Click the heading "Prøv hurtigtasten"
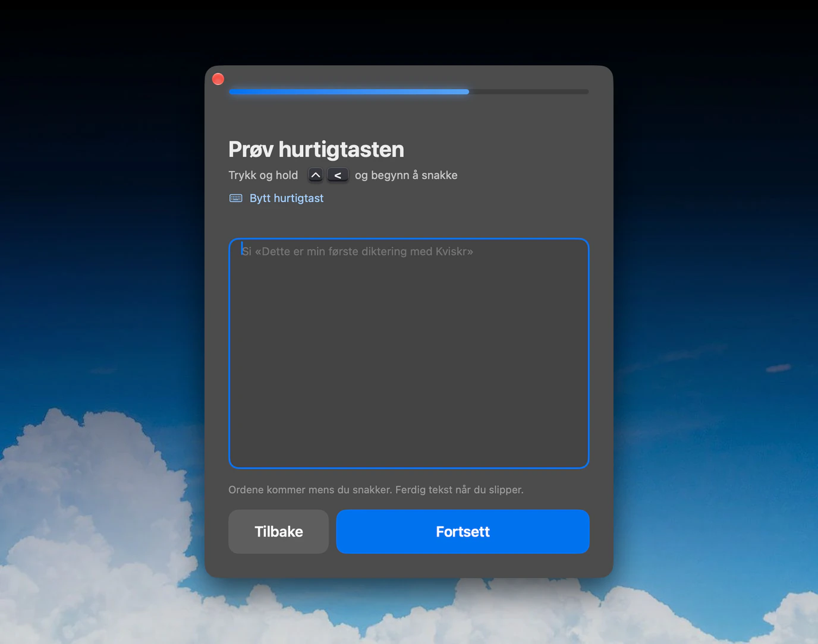Viewport: 818px width, 644px height. click(x=316, y=150)
